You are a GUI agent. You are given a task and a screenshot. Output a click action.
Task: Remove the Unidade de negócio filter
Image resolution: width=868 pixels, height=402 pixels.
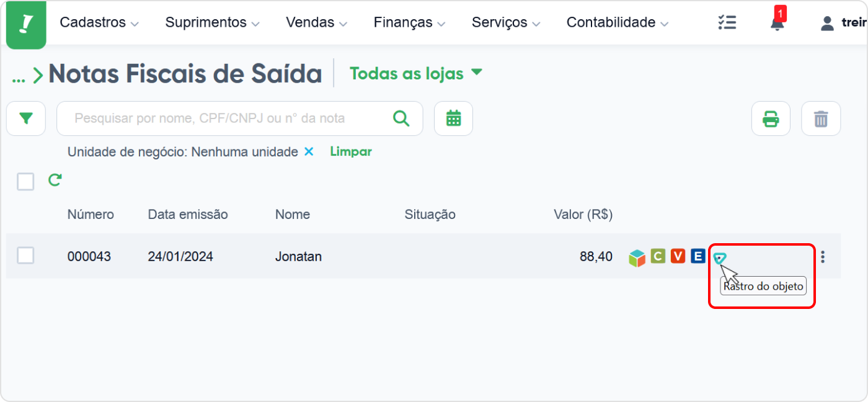point(309,152)
